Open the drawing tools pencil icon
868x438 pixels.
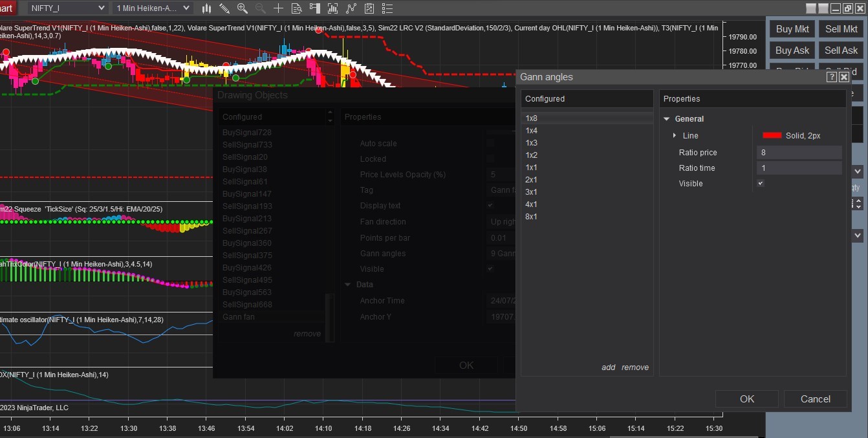click(224, 8)
